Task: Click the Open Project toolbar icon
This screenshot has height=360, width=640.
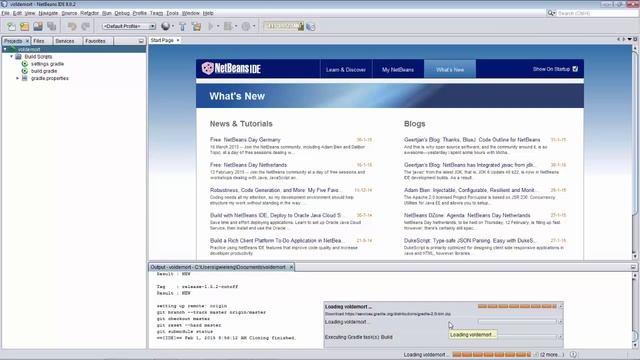Action: point(38,27)
